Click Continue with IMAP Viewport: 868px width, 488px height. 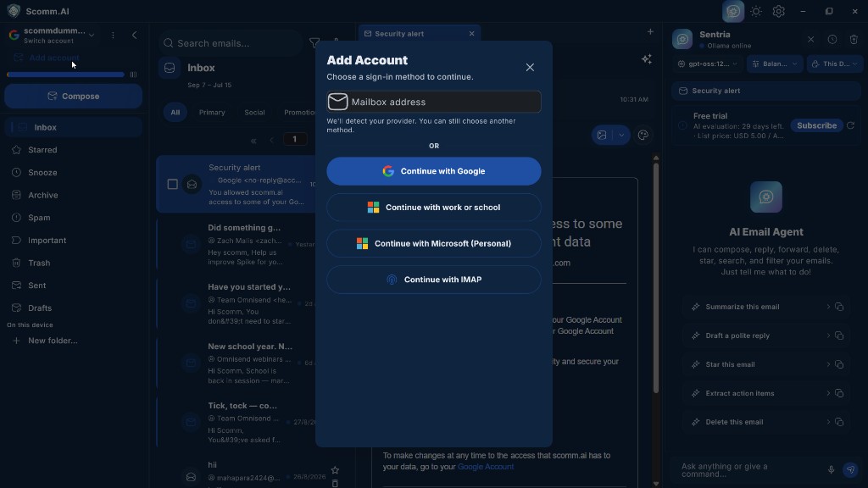pyautogui.click(x=434, y=280)
